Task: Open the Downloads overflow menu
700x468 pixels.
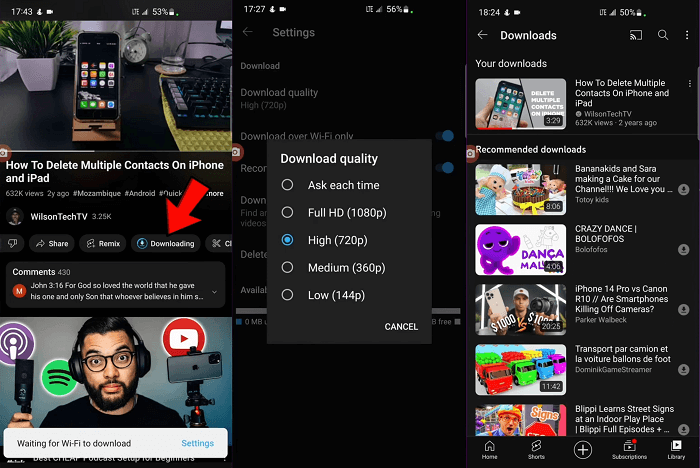Action: pyautogui.click(x=687, y=35)
